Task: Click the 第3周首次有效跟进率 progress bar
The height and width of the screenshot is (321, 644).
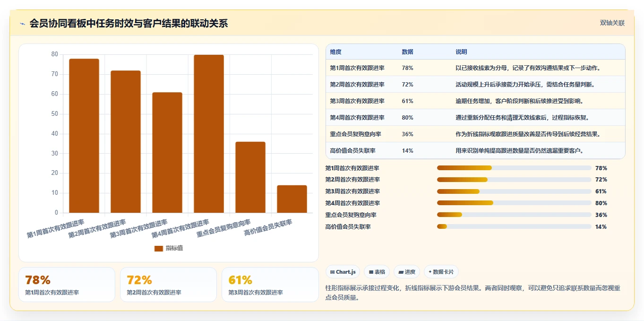Action: click(514, 191)
